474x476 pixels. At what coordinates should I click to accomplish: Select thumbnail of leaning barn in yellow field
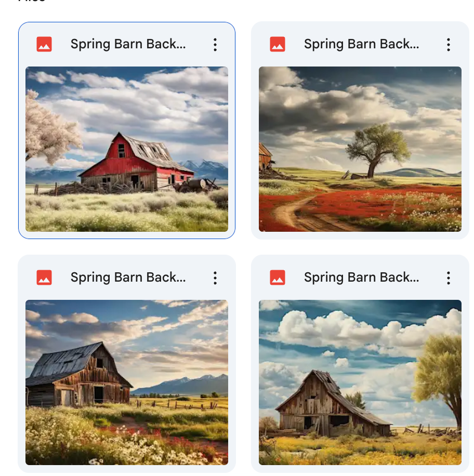click(x=360, y=382)
